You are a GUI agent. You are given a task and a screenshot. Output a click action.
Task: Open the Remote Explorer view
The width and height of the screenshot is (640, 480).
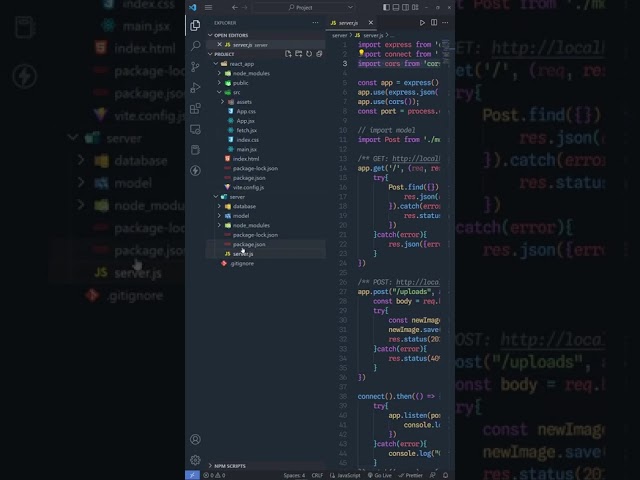(195, 129)
